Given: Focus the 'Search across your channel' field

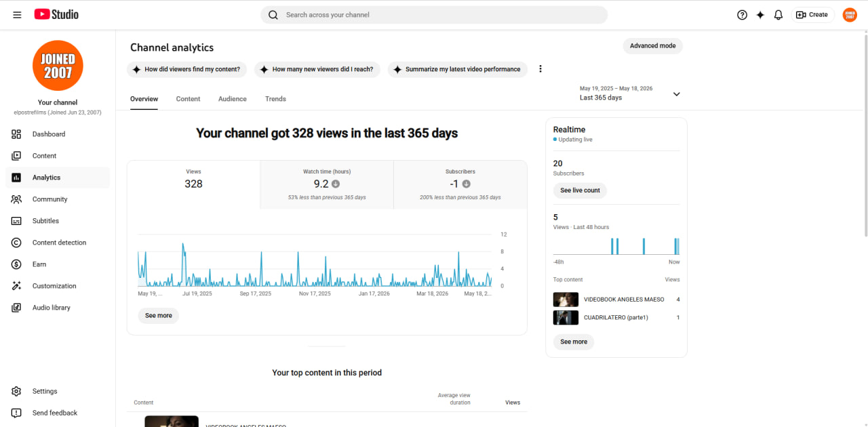Looking at the screenshot, I should (434, 15).
